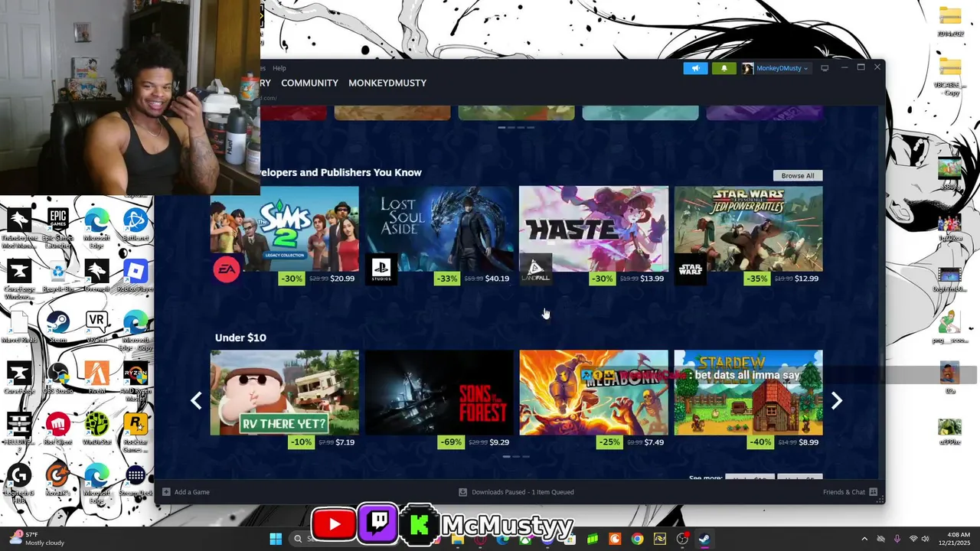The width and height of the screenshot is (980, 551).
Task: Click the Steam icon in the taskbar
Action: (x=704, y=539)
